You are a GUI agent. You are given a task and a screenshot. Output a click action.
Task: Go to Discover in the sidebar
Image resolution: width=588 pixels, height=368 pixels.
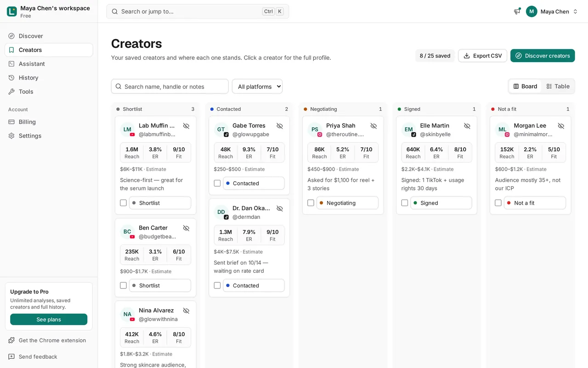click(49, 36)
